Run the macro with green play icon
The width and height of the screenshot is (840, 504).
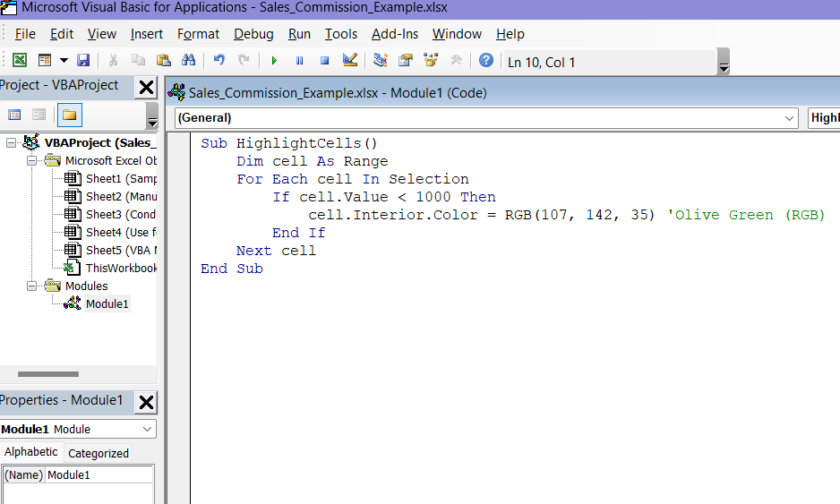274,61
